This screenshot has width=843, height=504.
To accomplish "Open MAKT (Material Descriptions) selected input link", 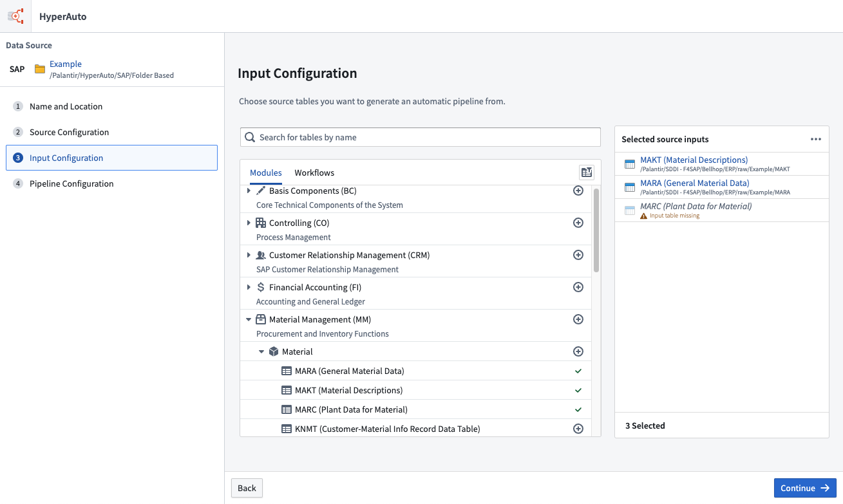I will [x=694, y=160].
